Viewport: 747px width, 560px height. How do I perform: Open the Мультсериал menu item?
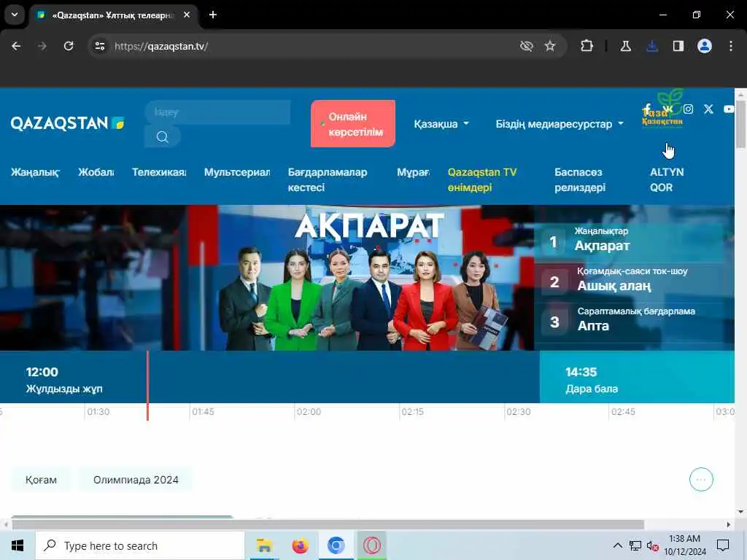tap(237, 172)
